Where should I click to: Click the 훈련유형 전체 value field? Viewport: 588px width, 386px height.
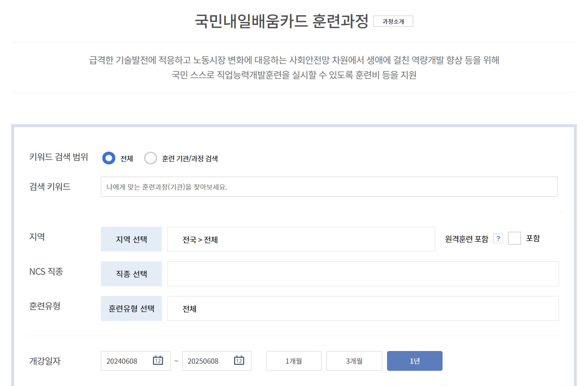[x=363, y=308]
